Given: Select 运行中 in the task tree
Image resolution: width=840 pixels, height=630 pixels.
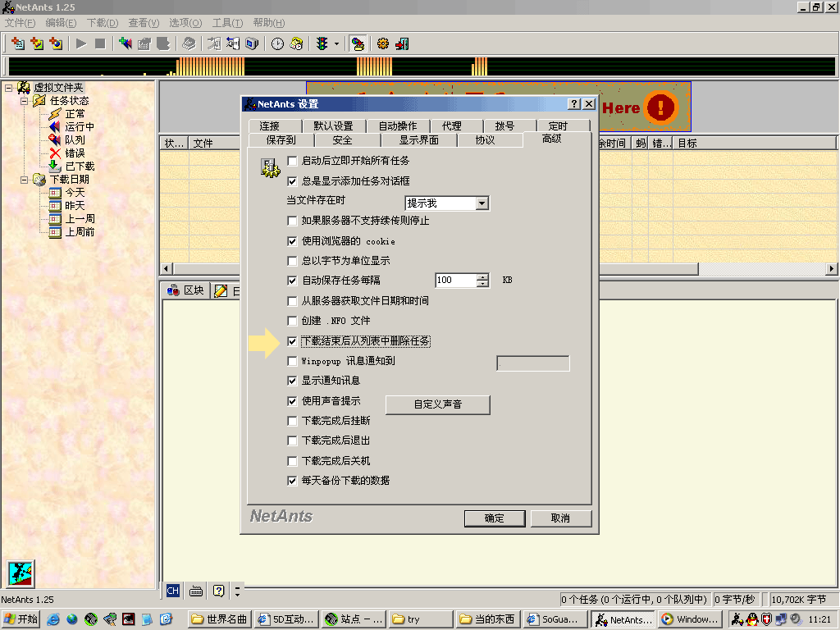Looking at the screenshot, I should tap(80, 127).
